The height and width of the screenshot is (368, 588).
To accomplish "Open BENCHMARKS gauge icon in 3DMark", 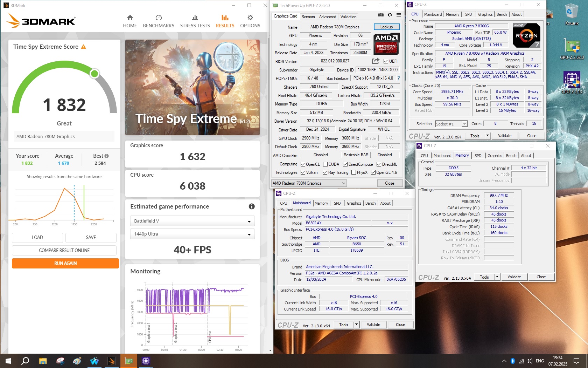I will pyautogui.click(x=159, y=18).
